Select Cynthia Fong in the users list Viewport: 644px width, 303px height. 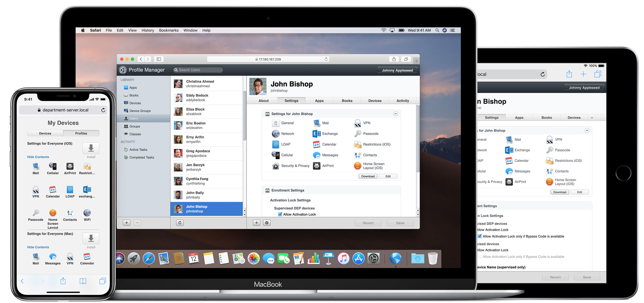coord(207,181)
